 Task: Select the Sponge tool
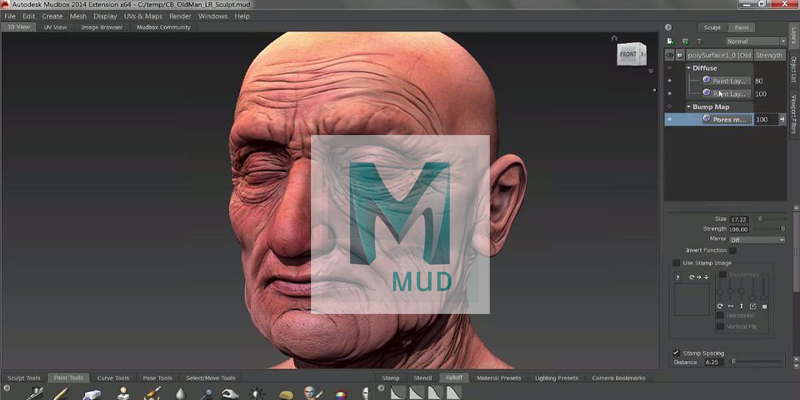pos(286,394)
